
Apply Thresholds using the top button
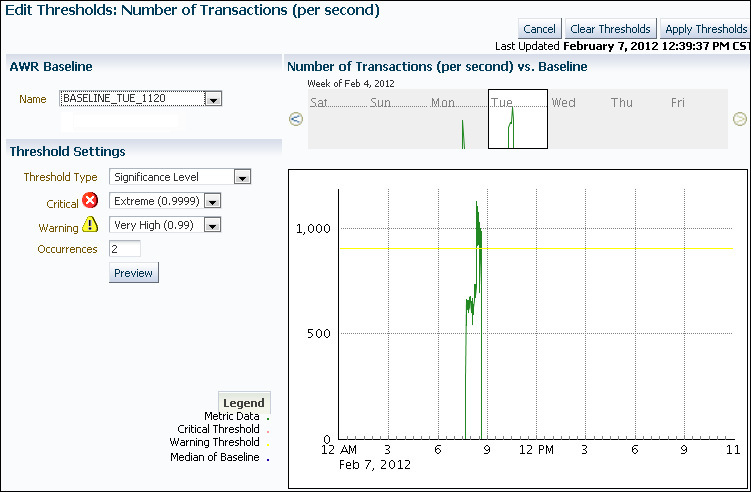point(705,29)
